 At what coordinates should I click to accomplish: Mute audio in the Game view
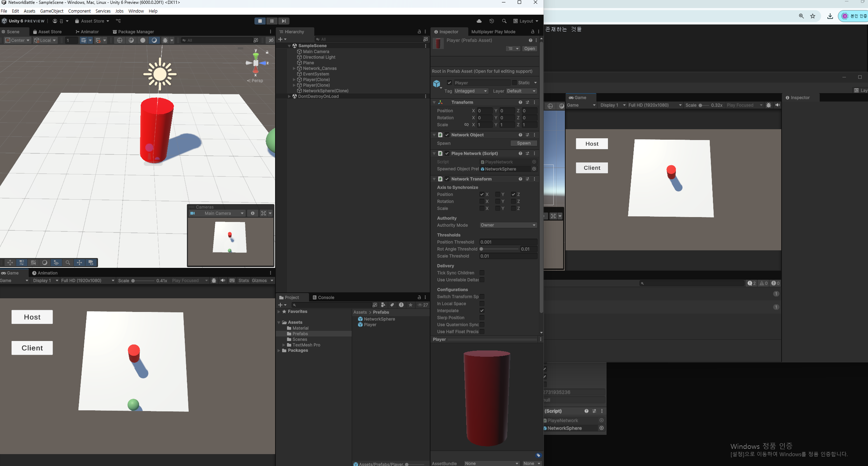[x=223, y=280]
